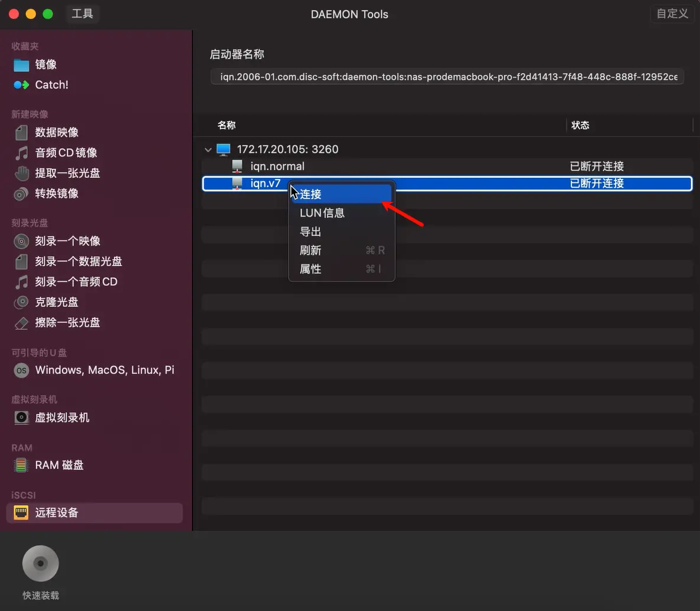Click the 转换镜像 sidebar label
The height and width of the screenshot is (611, 700).
coord(57,194)
